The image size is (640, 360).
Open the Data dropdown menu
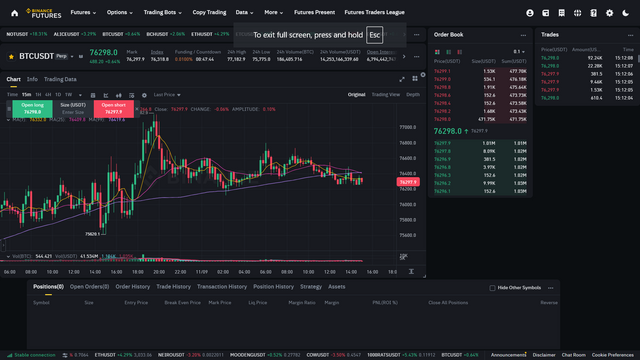coord(244,13)
